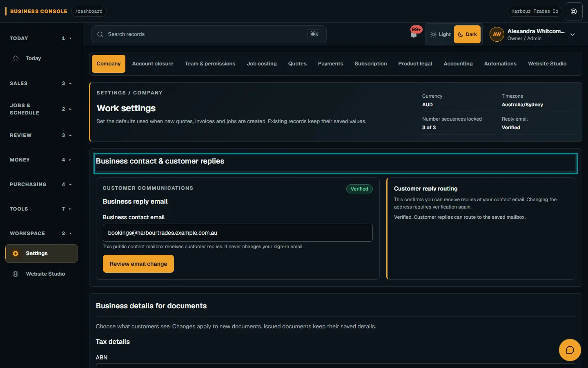
Task: Open the Account closure tab
Action: [x=153, y=64]
